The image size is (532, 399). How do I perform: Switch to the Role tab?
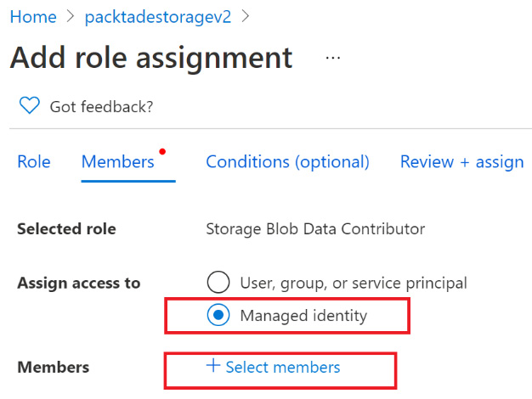[33, 161]
